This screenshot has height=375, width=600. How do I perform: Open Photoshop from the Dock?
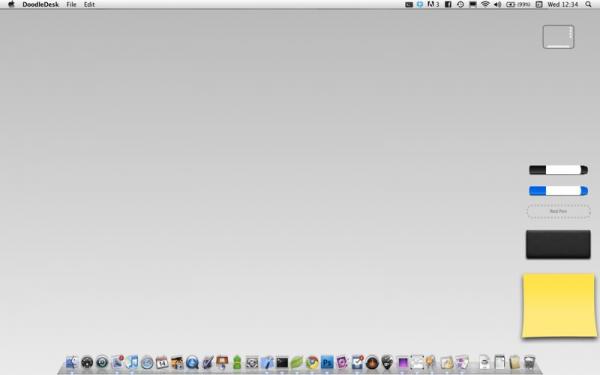327,362
